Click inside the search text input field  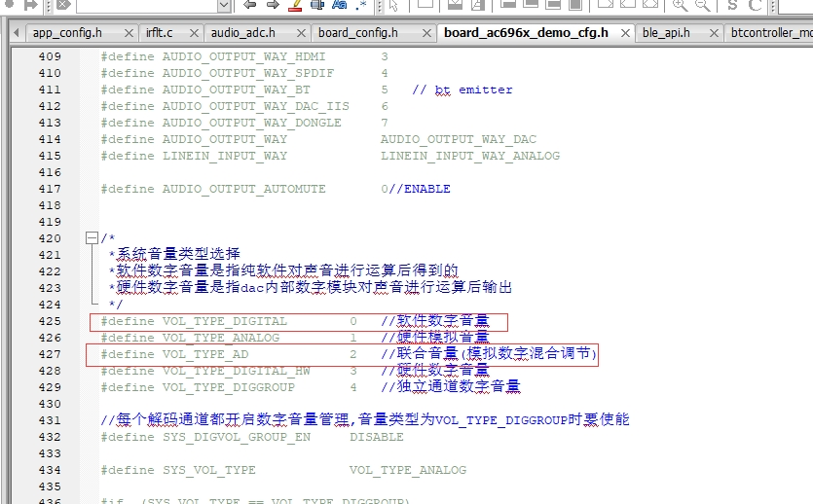pyautogui.click(x=147, y=5)
